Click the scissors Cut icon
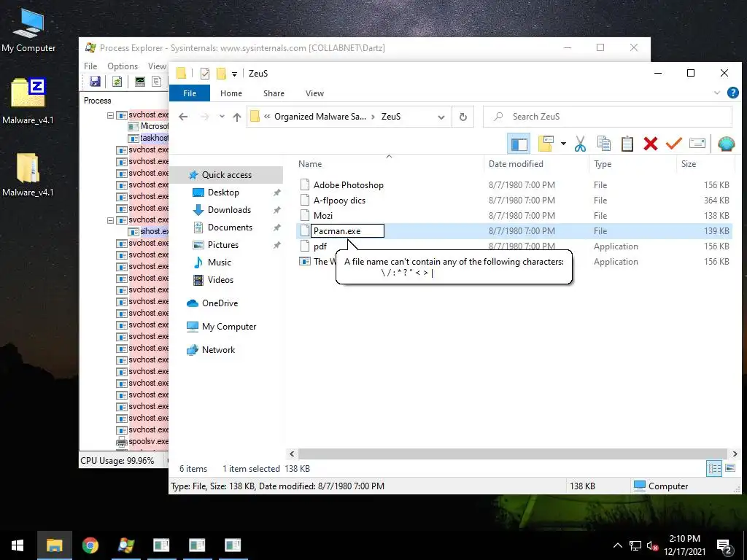Screen dimensions: 747x560 click(580, 144)
